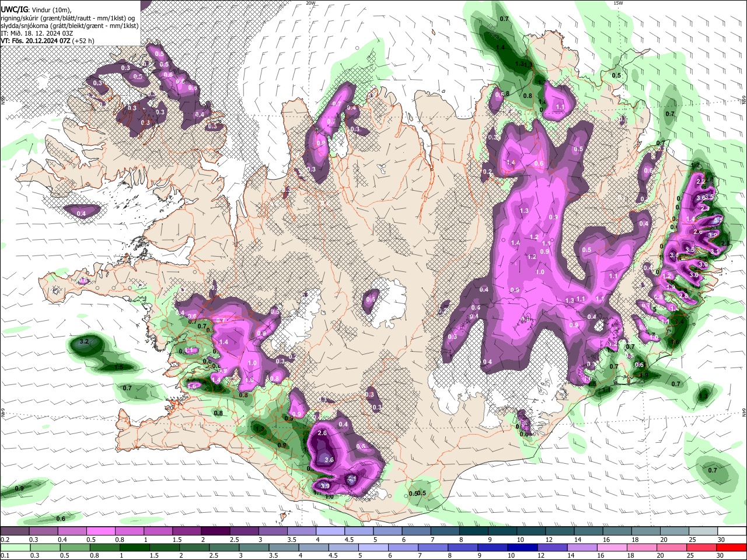Pick lower legend swatch between 2 and 2.5

tap(194, 548)
